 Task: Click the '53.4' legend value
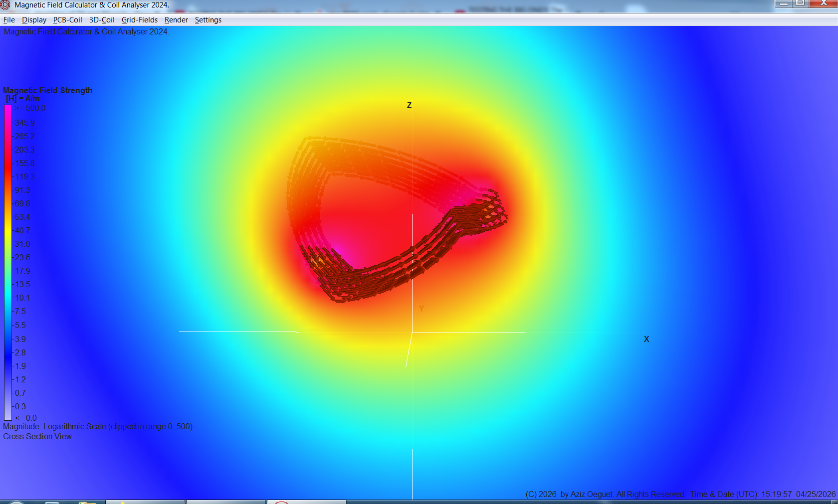pos(22,217)
